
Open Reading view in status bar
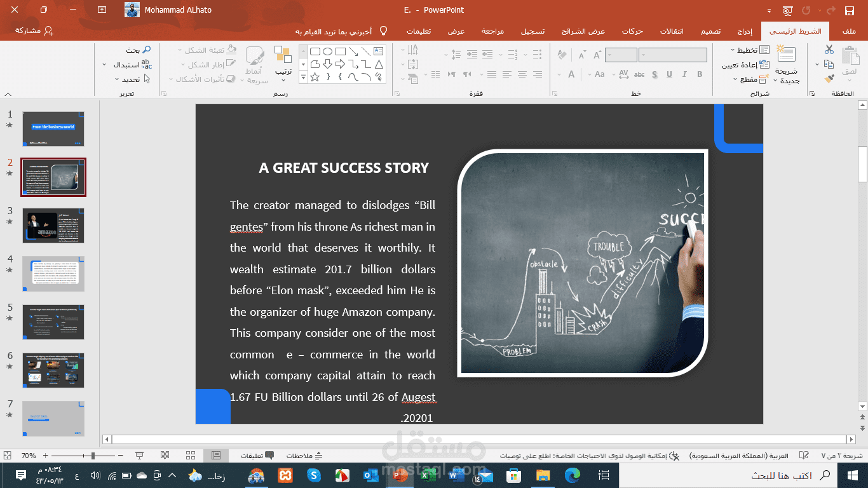pos(165,456)
